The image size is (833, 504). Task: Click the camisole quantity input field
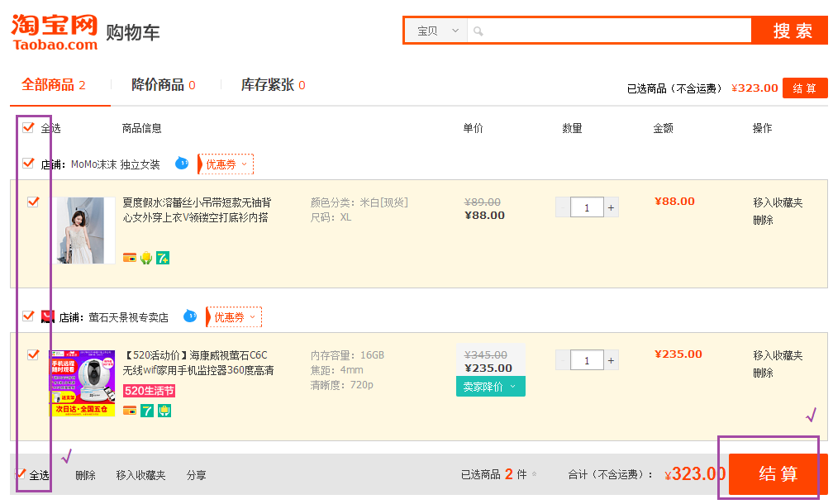tap(587, 207)
